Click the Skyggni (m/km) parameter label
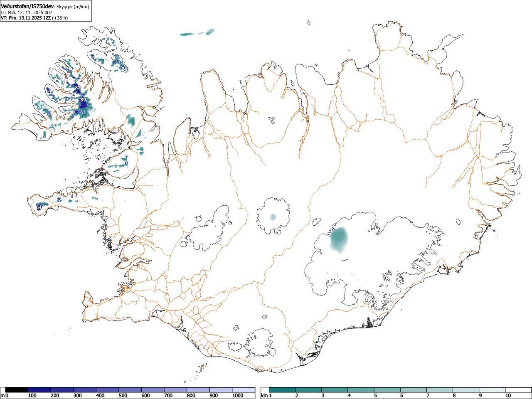The width and height of the screenshot is (532, 399). click(73, 7)
